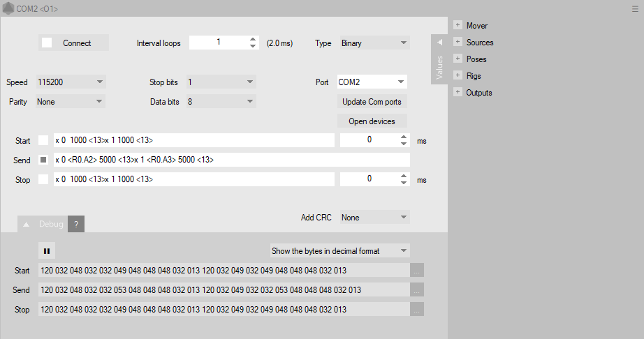Viewport: 644px width, 339px height.
Task: Toggle the Connect checkbox
Action: [x=47, y=43]
